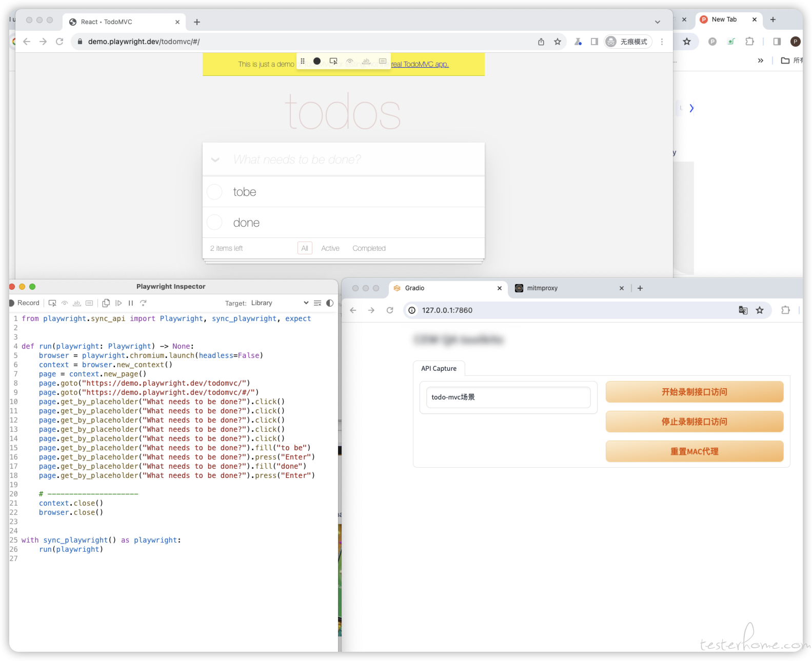The width and height of the screenshot is (812, 661).
Task: Switch to the mitmproxy tab
Action: (569, 288)
